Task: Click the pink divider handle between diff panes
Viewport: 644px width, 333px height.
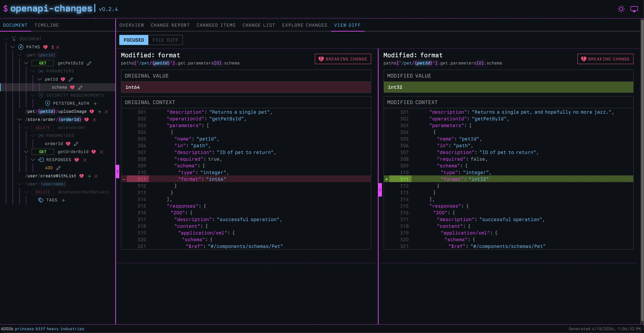Action: coord(380,190)
